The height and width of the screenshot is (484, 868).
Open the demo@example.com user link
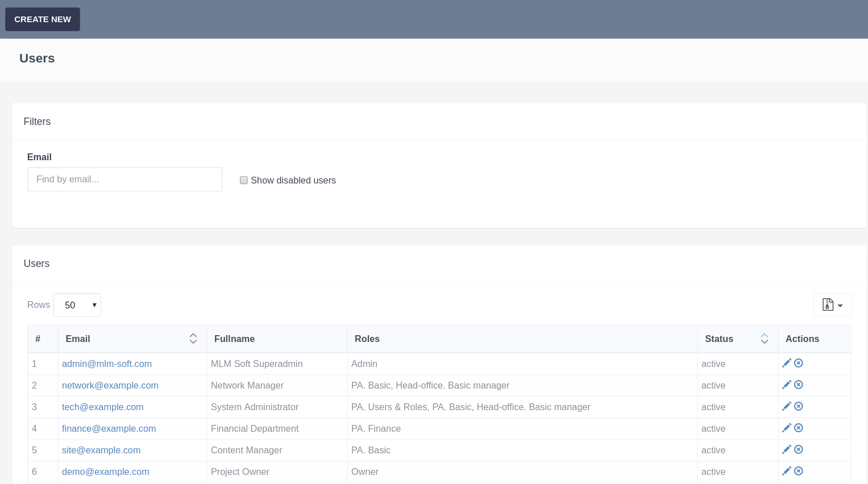(106, 472)
